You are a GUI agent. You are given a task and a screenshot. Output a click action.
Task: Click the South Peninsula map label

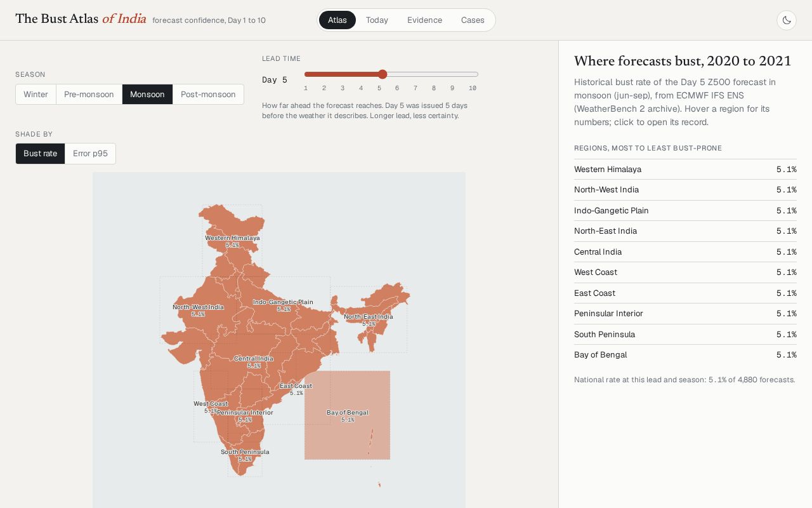tap(245, 452)
